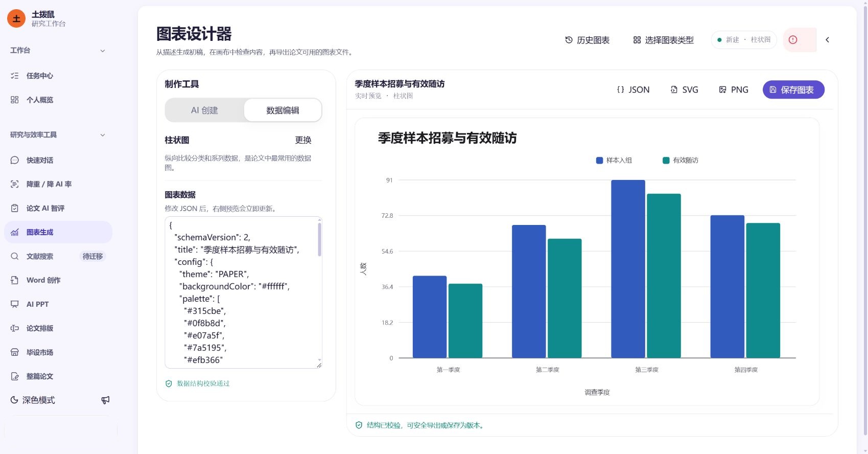
Task: Collapse panel with the left chevron
Action: tap(827, 40)
